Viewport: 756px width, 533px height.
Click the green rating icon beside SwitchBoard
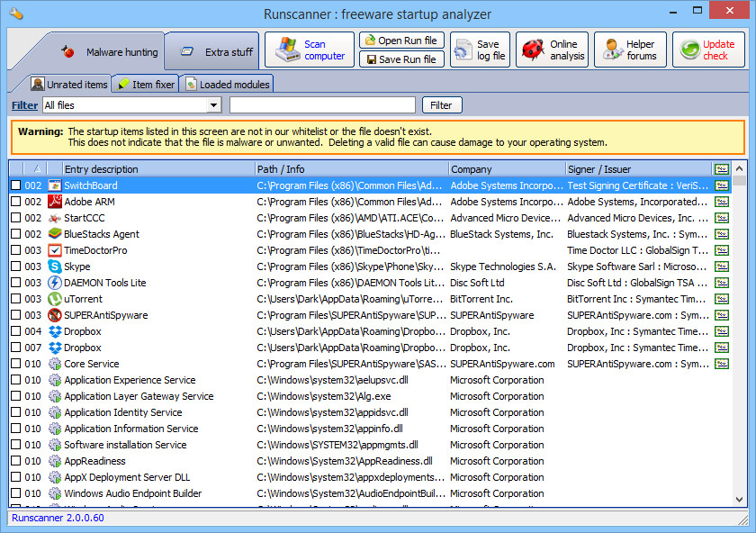point(721,185)
